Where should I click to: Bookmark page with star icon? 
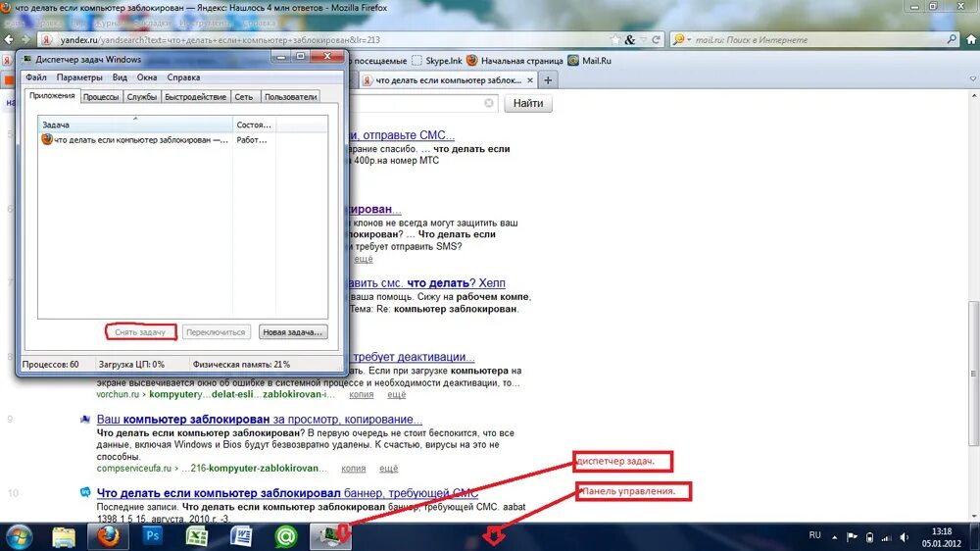click(615, 39)
